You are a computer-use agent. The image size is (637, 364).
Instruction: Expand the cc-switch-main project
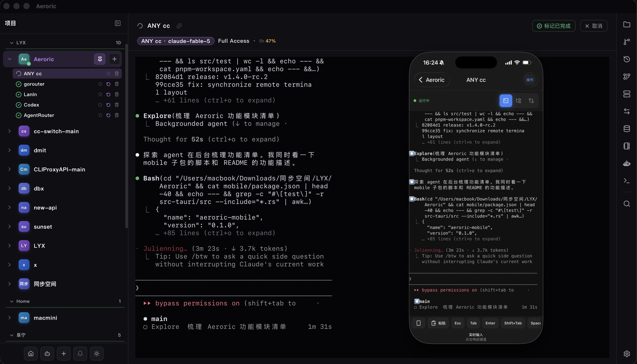click(x=10, y=131)
